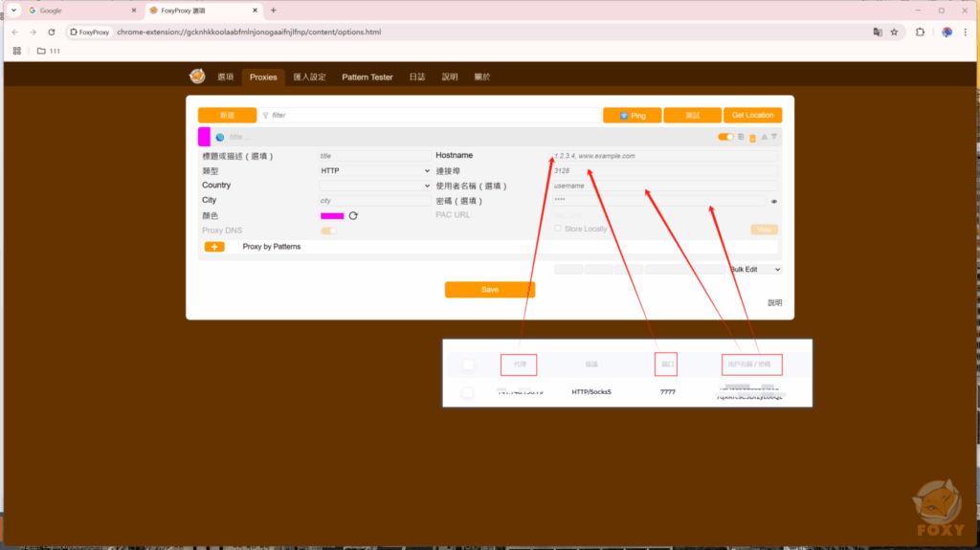Switch to the 匯入設定 tab
Image resolution: width=980 pixels, height=550 pixels.
point(310,77)
